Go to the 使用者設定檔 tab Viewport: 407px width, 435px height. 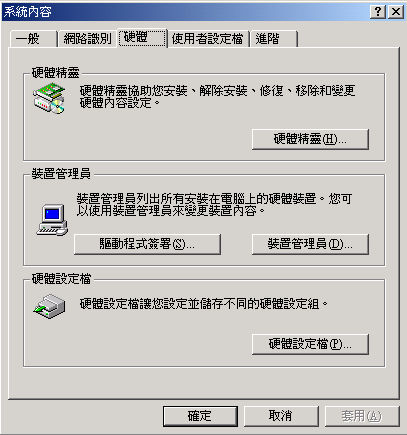(x=208, y=39)
